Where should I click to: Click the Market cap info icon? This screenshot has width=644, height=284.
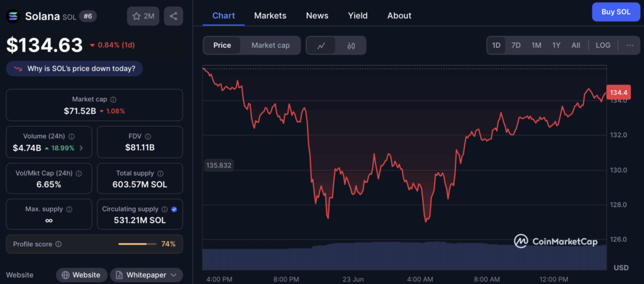113,99
